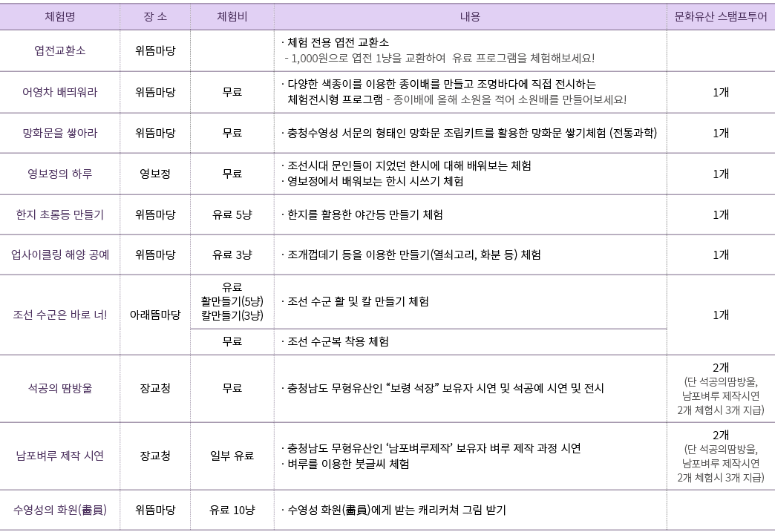Click the '내용' column header

tap(470, 17)
